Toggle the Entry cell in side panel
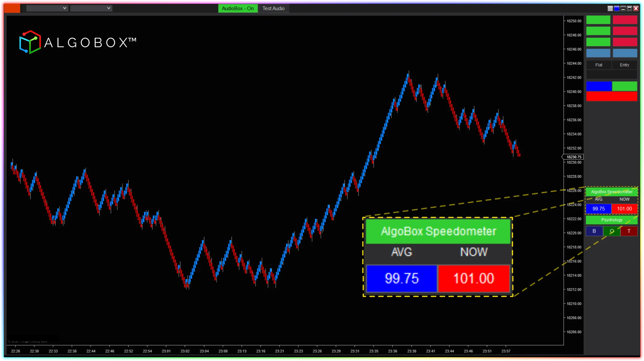 point(624,65)
